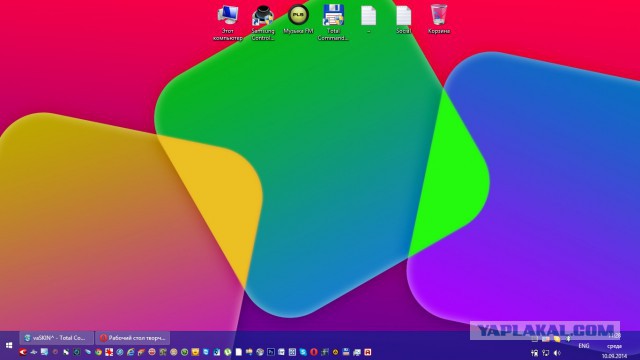Open the Bluetooth tray icon
Screen dimensions: 640x360
click(568, 338)
